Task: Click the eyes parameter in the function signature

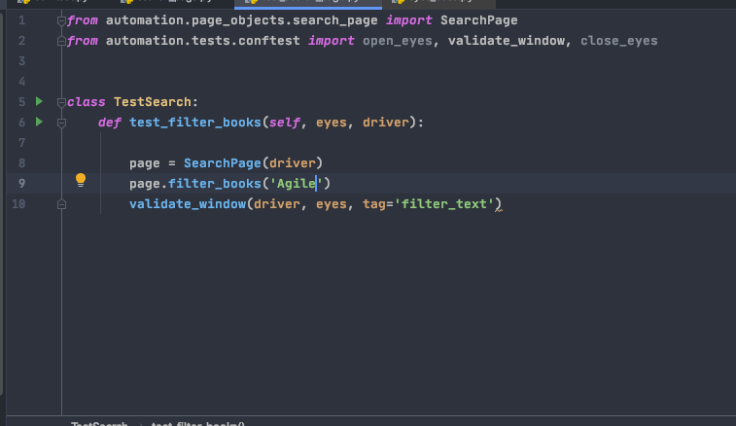Action: pyautogui.click(x=331, y=122)
